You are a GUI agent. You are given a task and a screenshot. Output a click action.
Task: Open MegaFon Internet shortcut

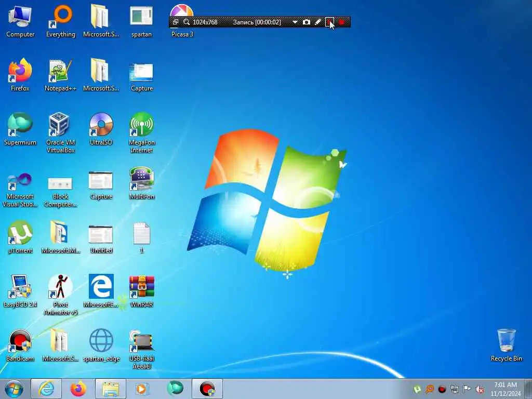coord(141,133)
